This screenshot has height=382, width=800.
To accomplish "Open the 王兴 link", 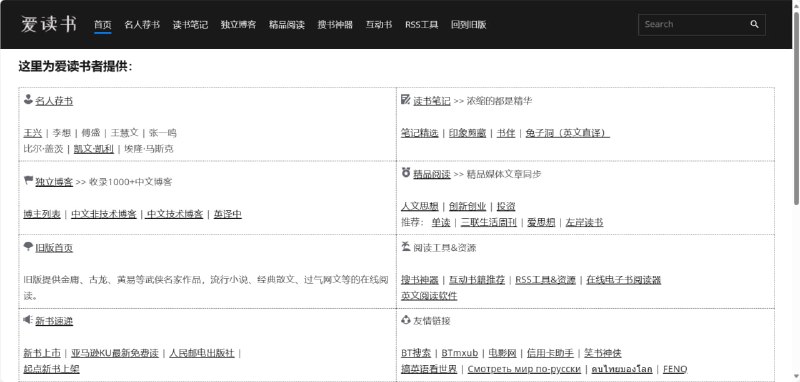I will point(33,133).
